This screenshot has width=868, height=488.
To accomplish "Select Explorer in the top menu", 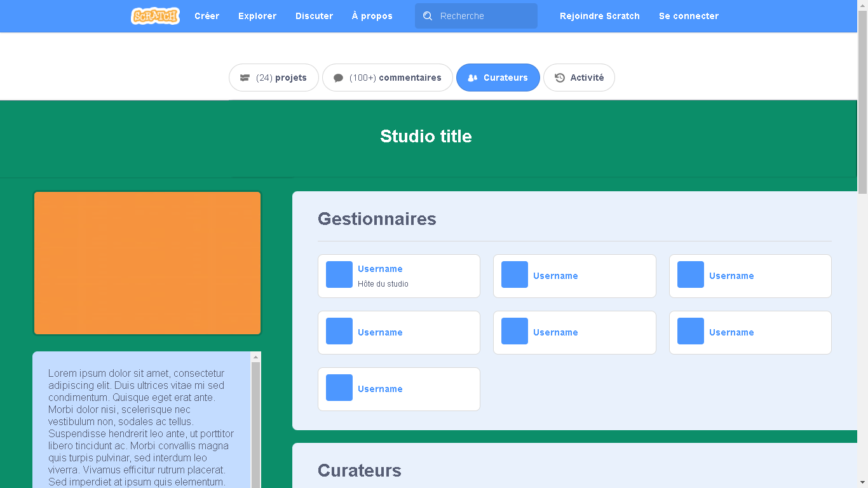I will pos(257,16).
